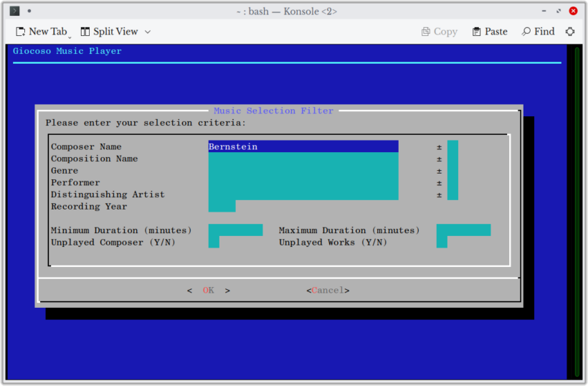Click the Paste toolbar button

point(490,32)
